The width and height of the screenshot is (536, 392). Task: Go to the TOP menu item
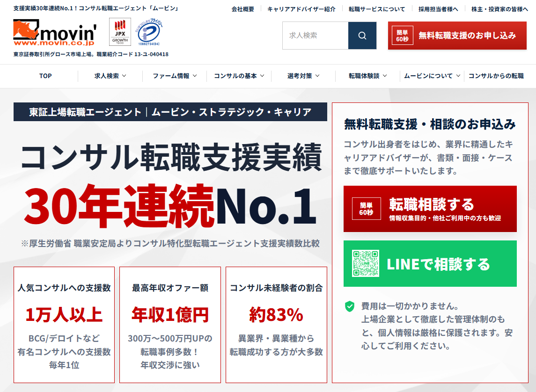[x=45, y=76]
